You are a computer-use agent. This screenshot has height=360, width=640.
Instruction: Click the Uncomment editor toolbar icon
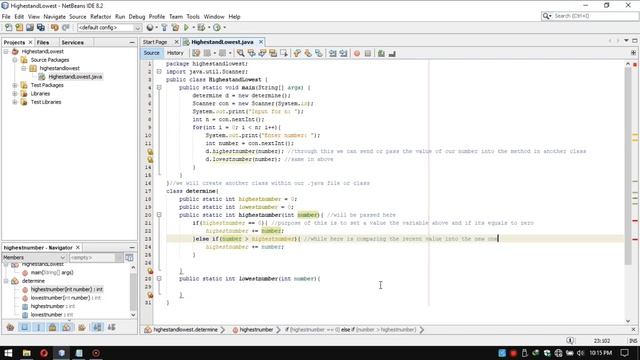[392, 53]
